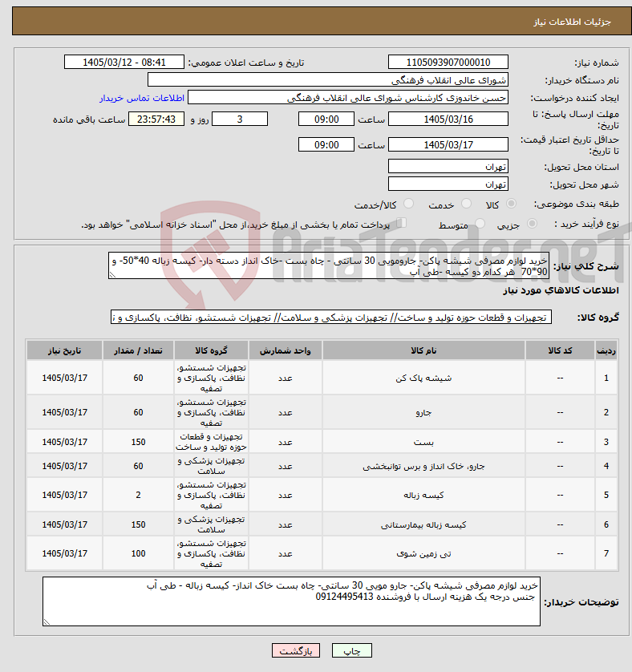
Task: Click the resize handle of buyer notes textarea
Action: [47, 621]
